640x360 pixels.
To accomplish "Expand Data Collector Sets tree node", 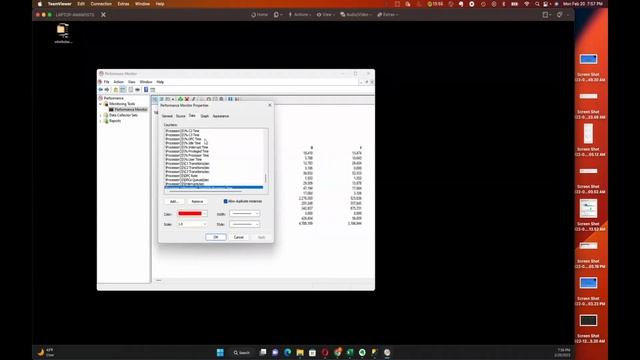I will (101, 116).
